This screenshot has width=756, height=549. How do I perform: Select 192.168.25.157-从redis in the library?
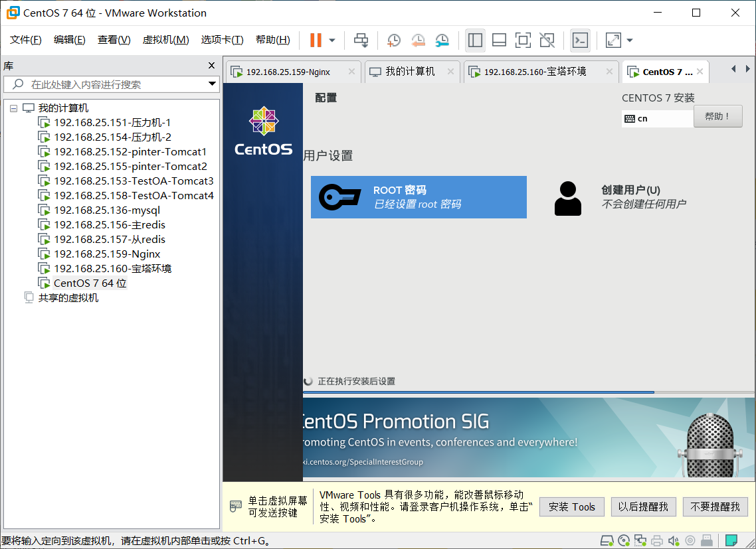[x=110, y=240]
